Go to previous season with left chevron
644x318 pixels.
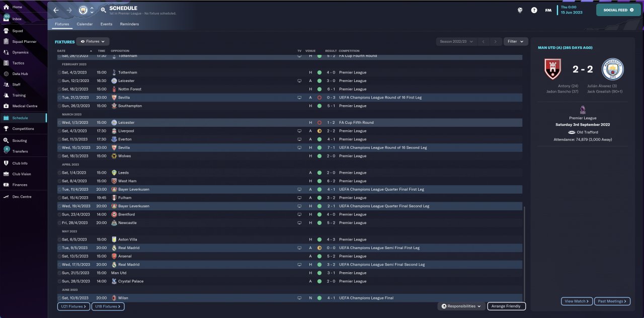coord(483,42)
